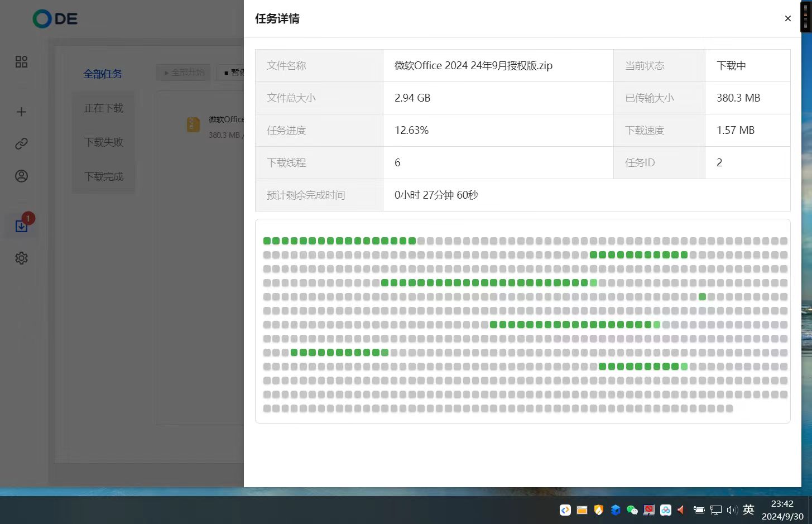This screenshot has height=524, width=812.
Task: Open WeChat from the system tray
Action: [x=632, y=510]
